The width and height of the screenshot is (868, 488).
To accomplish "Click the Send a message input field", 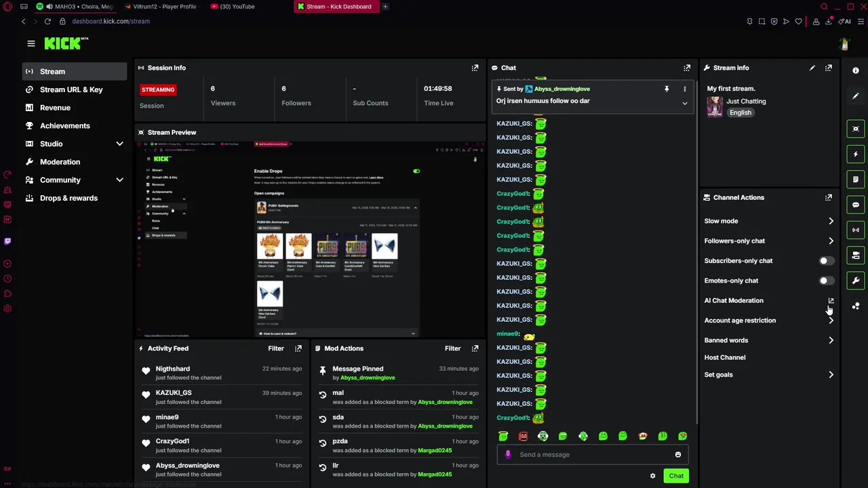I will (593, 455).
